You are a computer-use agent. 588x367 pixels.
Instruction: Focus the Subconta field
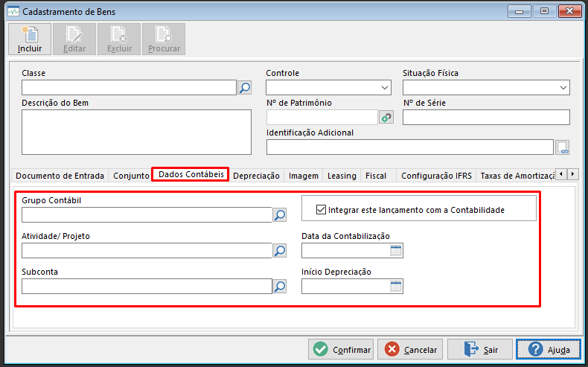point(147,287)
